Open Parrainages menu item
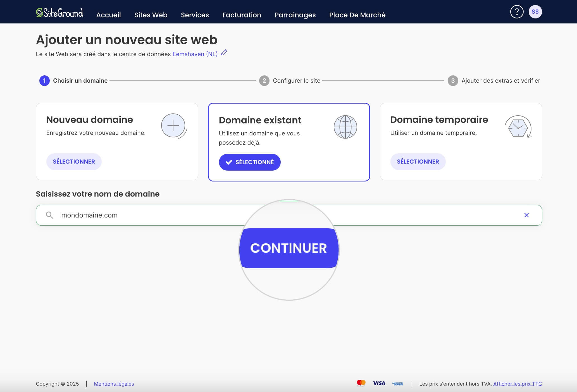The height and width of the screenshot is (392, 577). click(295, 15)
